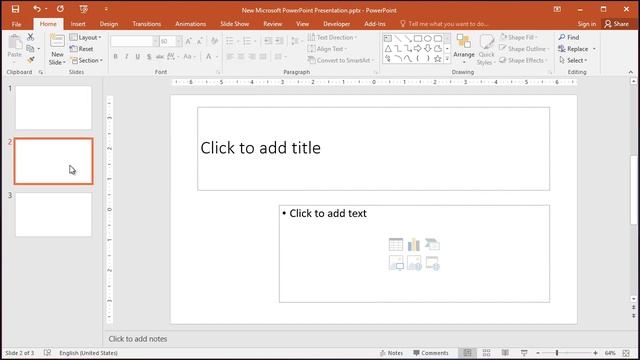Toggle Underline formatting
The height and width of the screenshot is (360, 640).
(138, 57)
